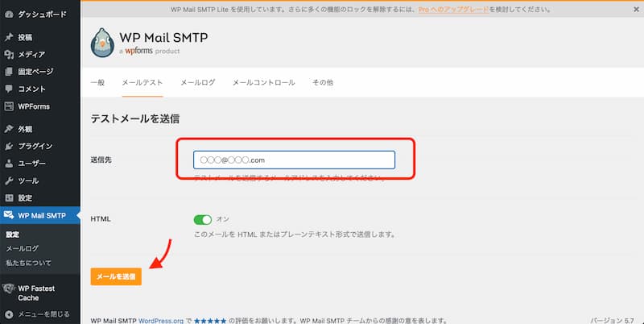Click the Media icon in sidebar
644x324 pixels.
pos(9,54)
